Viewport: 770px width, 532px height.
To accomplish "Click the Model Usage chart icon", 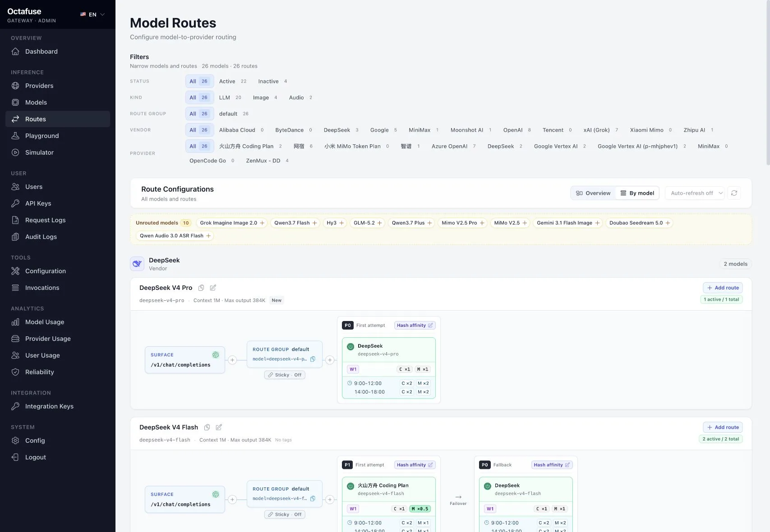I will tap(15, 322).
